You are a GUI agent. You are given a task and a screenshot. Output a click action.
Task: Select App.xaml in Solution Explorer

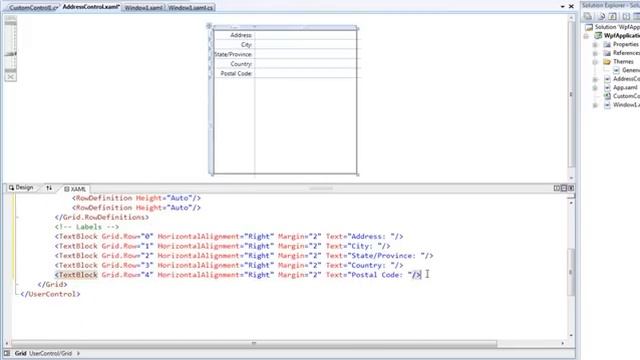point(624,87)
